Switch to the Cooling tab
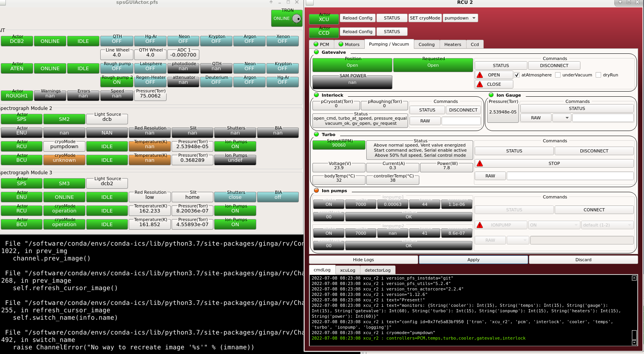Screen dimensions: 644x354 pos(426,44)
